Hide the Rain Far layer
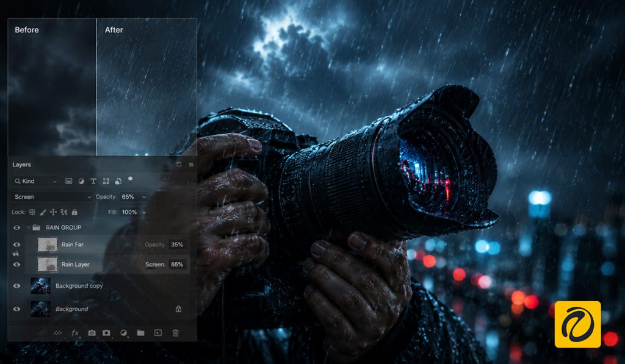625x364 pixels. click(x=16, y=244)
